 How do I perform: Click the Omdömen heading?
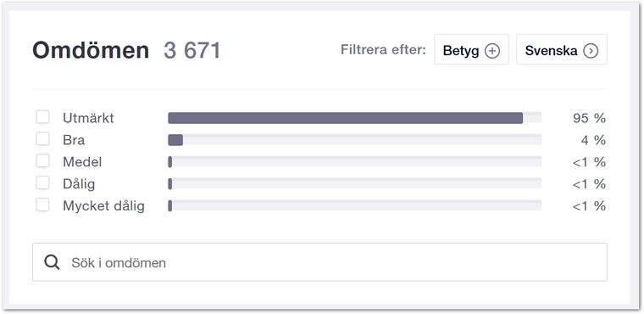[x=91, y=50]
